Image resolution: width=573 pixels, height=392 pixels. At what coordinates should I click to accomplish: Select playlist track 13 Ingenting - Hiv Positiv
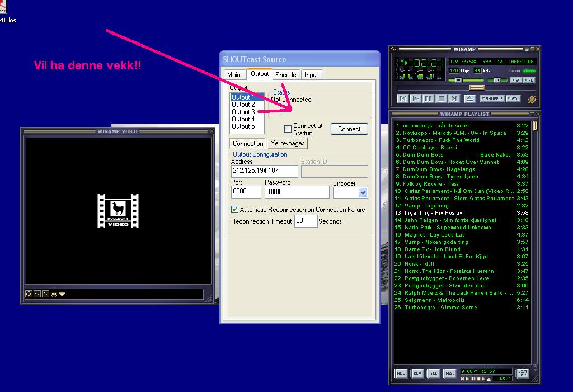tap(462, 213)
